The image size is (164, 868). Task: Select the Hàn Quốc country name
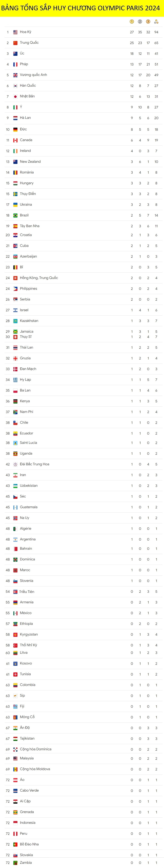click(28, 86)
